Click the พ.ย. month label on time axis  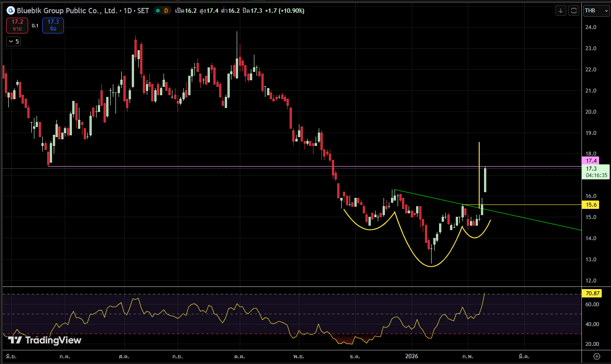pos(298,356)
